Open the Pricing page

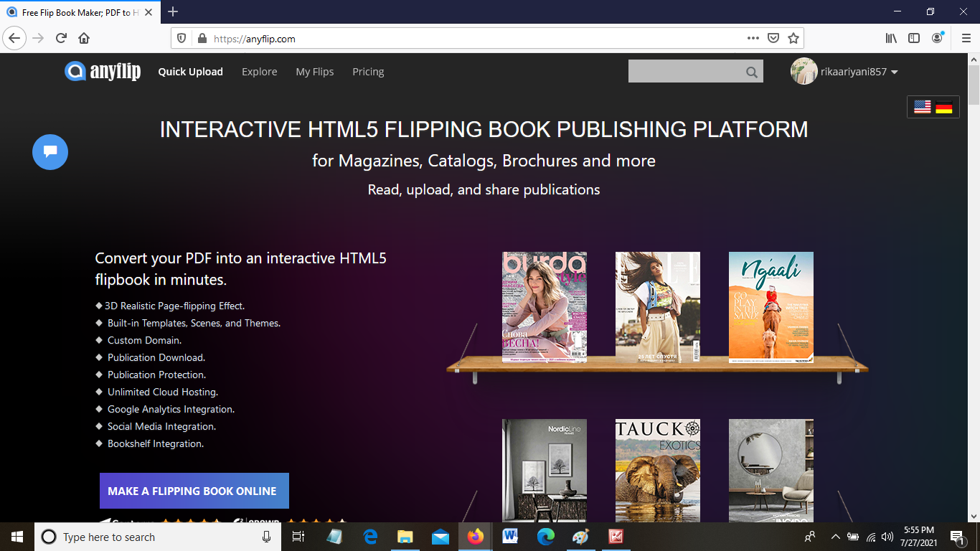point(368,71)
